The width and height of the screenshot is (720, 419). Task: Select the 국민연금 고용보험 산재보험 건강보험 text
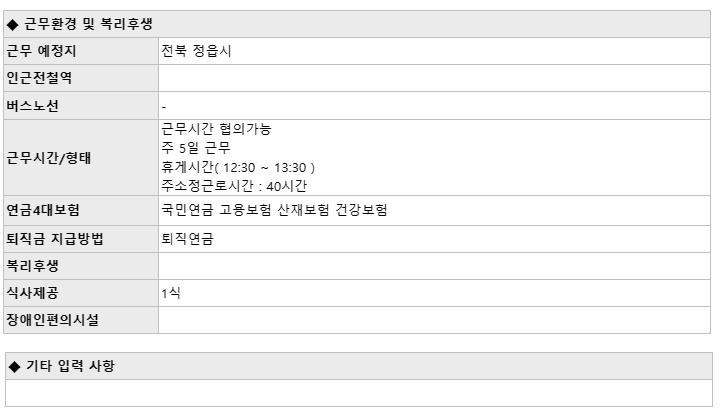point(274,210)
